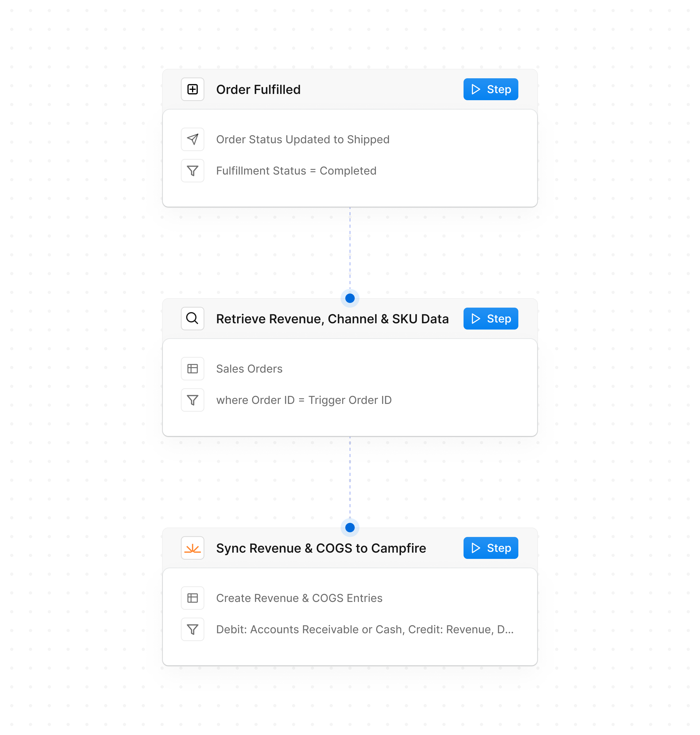The width and height of the screenshot is (700, 735).
Task: Select the Sales Orders row
Action: 249,369
